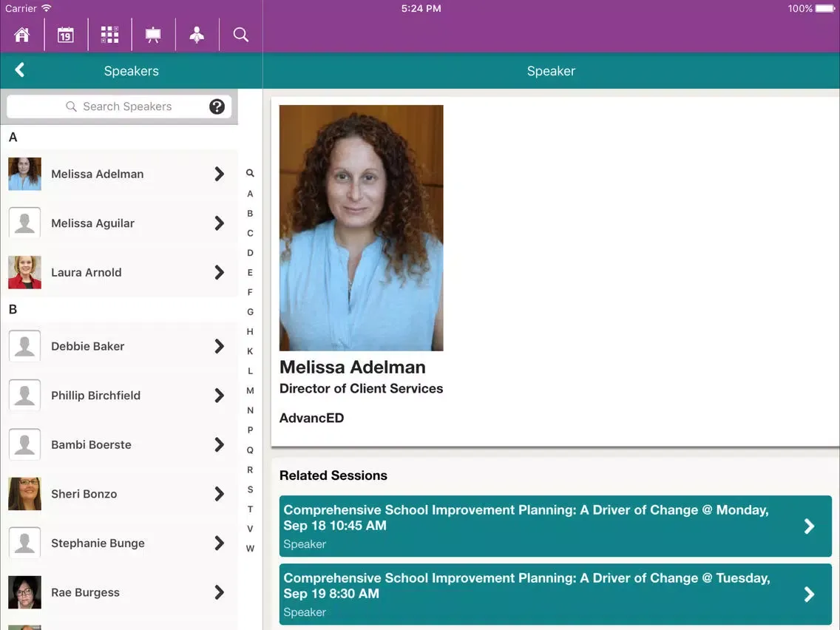Screen dimensions: 840x630
Task: Open the sessions presentation board icon
Action: (153, 35)
